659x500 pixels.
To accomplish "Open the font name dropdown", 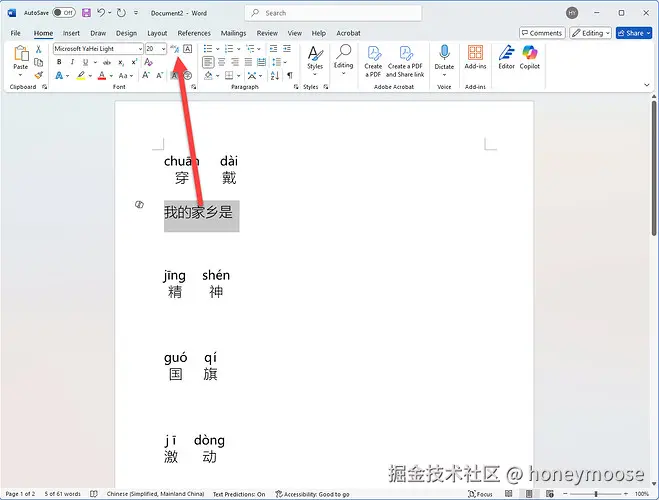I will [x=140, y=49].
